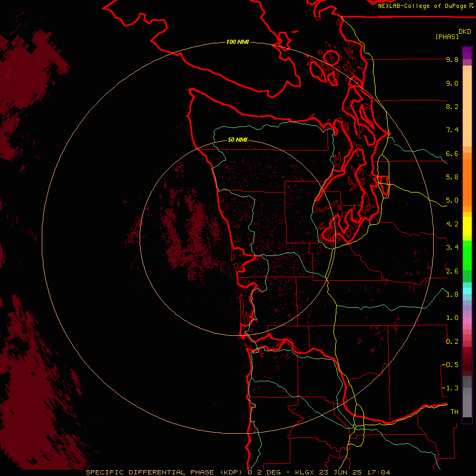Screen dimensions: 476x476
Task: Click the 3.4 color scale value
Action: [452, 248]
